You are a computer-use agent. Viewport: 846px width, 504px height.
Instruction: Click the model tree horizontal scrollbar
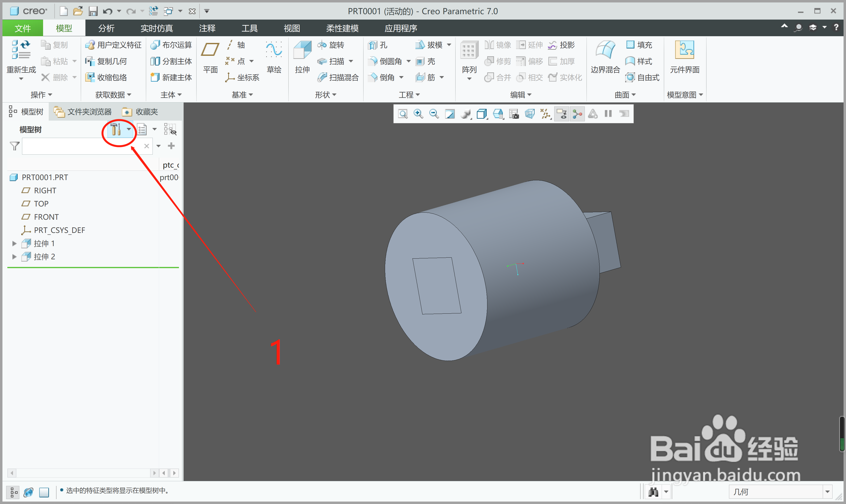tap(83, 473)
